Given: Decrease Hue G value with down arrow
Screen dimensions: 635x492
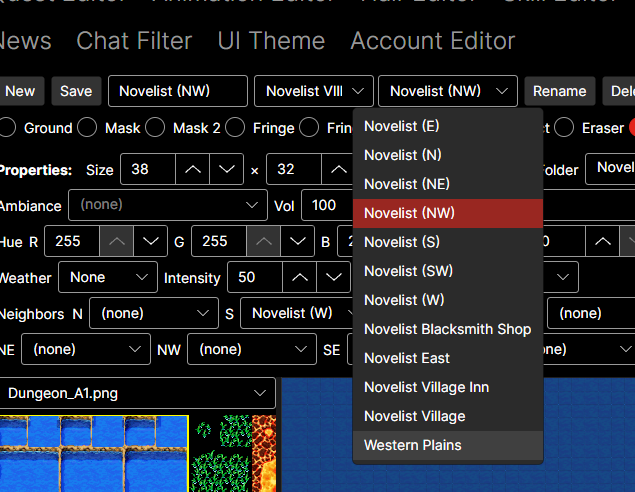Looking at the screenshot, I should pyautogui.click(x=298, y=241).
